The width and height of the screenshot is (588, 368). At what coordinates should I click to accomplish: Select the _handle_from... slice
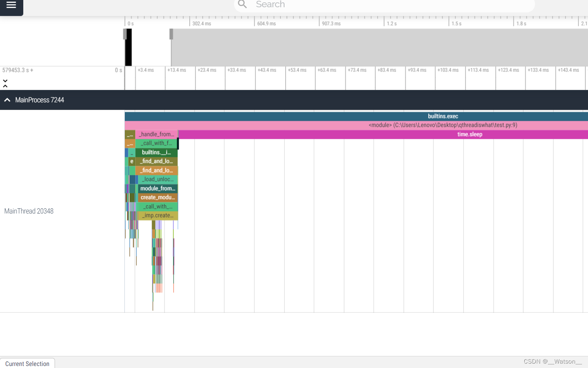pos(157,134)
